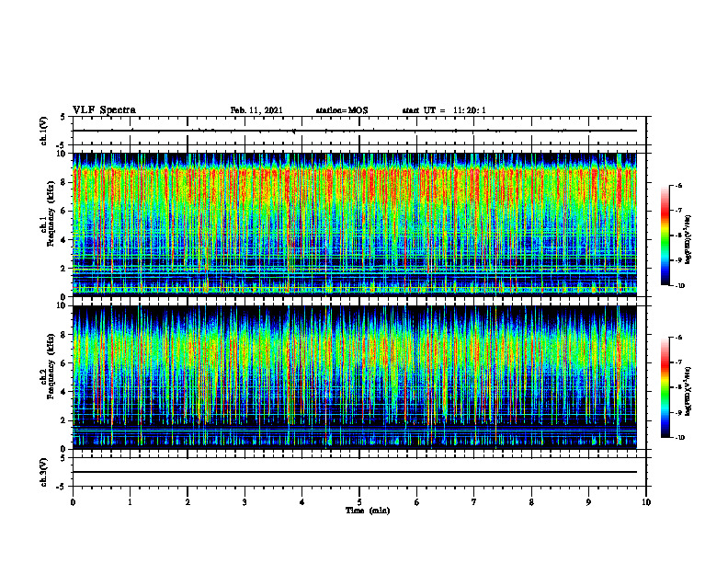The width and height of the screenshot is (728, 563).
Task: Click the time axis tick label "4"
Action: 302,502
